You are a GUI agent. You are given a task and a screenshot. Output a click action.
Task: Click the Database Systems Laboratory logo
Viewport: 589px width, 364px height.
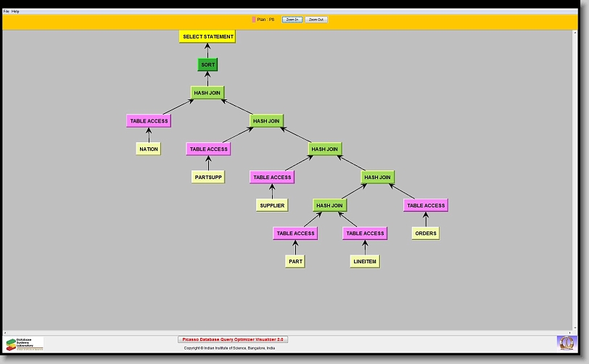click(25, 344)
